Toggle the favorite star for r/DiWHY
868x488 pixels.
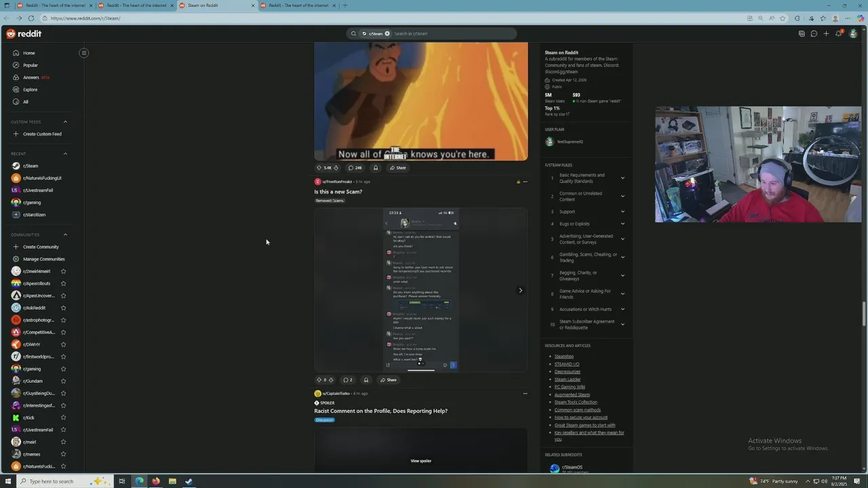click(63, 344)
